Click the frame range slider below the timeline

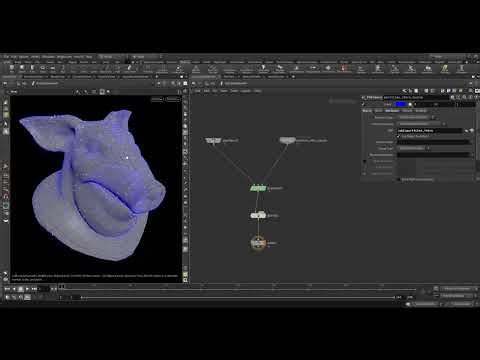point(238,297)
